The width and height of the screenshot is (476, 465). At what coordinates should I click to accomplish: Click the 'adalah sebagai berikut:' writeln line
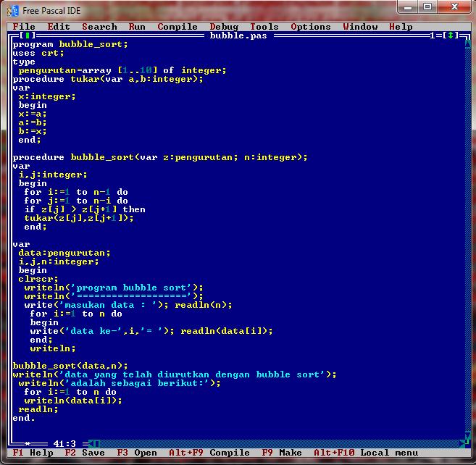pyautogui.click(x=120, y=383)
